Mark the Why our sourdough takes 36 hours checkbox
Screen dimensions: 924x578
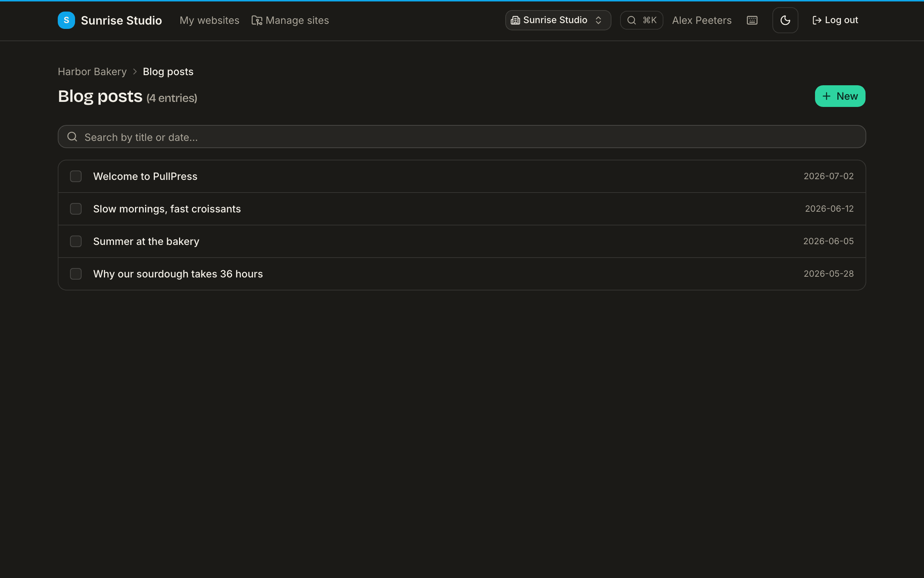click(76, 274)
